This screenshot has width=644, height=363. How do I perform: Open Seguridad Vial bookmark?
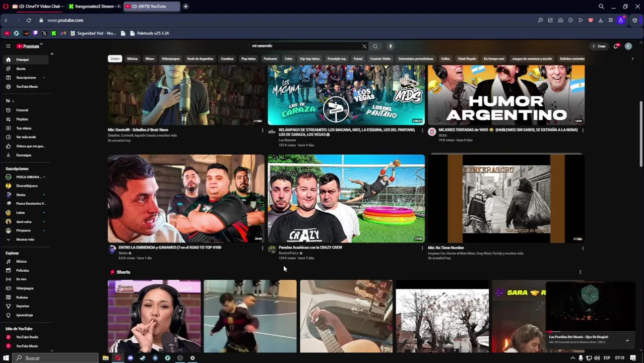coord(93,33)
